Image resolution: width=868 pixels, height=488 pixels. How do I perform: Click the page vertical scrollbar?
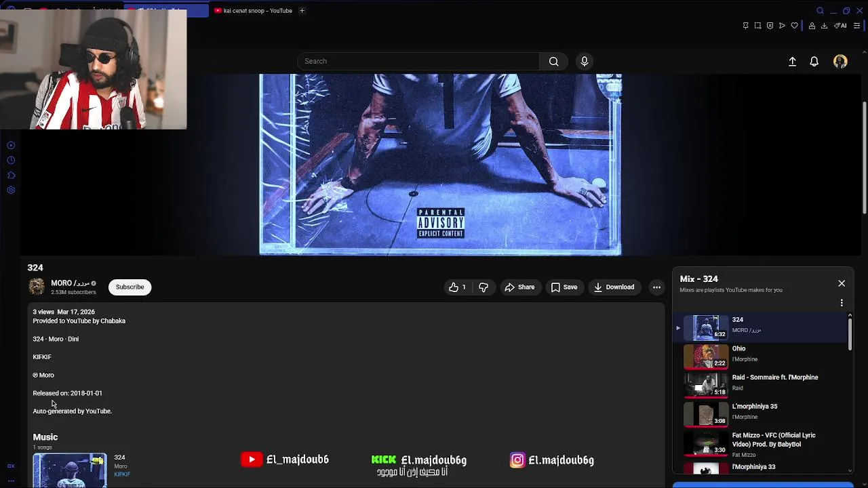click(x=864, y=158)
